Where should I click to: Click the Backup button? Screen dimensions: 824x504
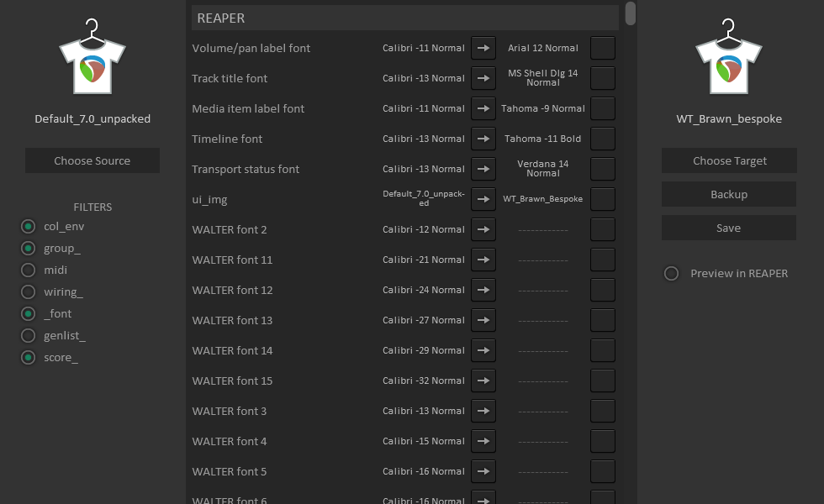click(x=728, y=194)
